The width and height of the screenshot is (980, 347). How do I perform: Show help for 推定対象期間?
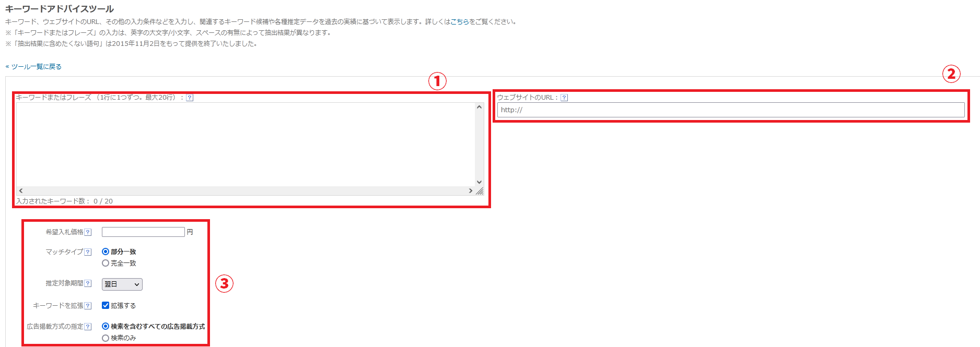88,283
